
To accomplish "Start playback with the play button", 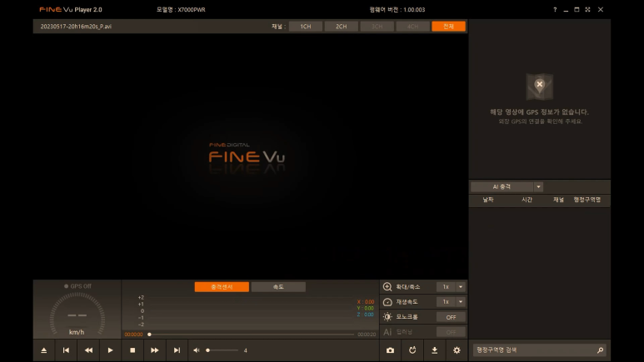I will pos(110,350).
